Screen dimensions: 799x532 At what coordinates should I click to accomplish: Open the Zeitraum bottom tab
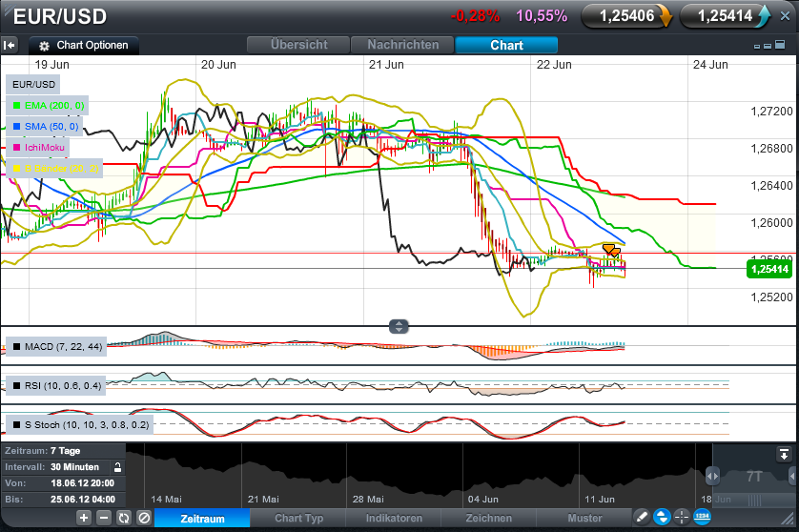coord(202,519)
